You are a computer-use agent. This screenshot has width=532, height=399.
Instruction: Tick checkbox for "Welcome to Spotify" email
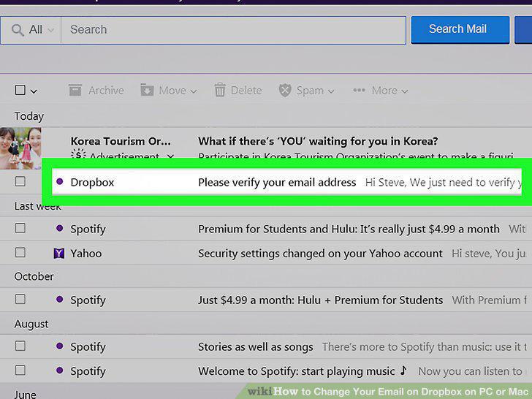(20, 370)
